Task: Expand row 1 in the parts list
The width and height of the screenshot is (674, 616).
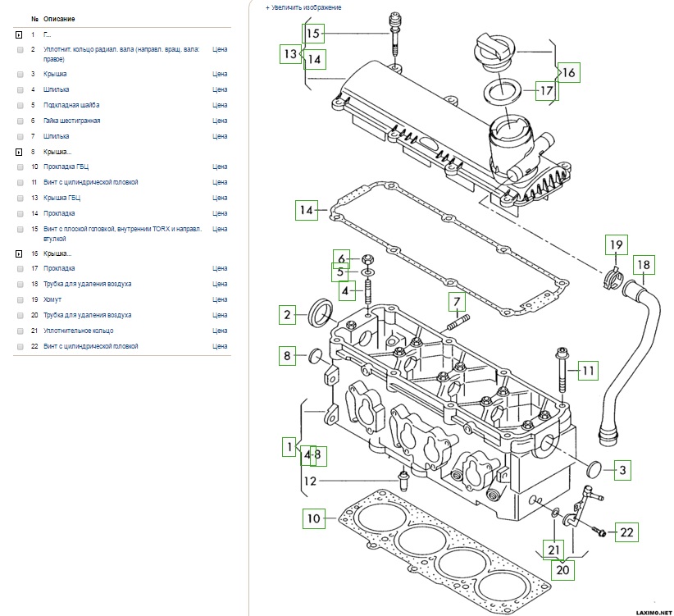Action: [x=20, y=35]
